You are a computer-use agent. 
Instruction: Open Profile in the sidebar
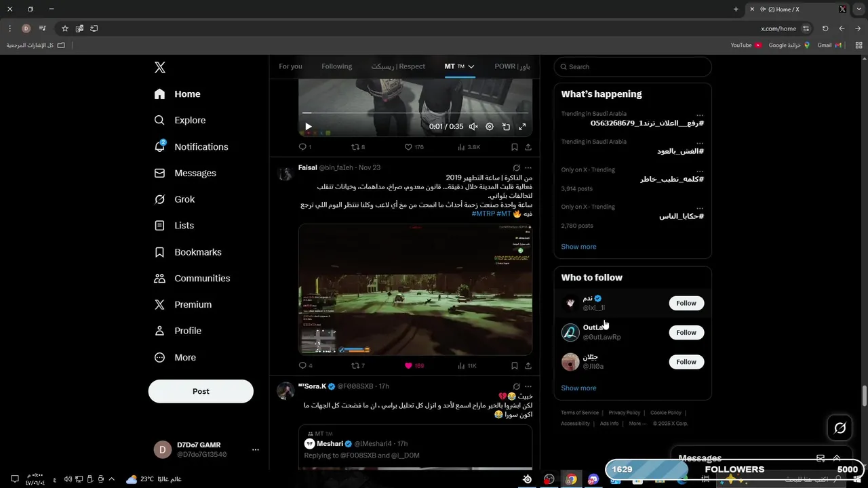pyautogui.click(x=178, y=331)
